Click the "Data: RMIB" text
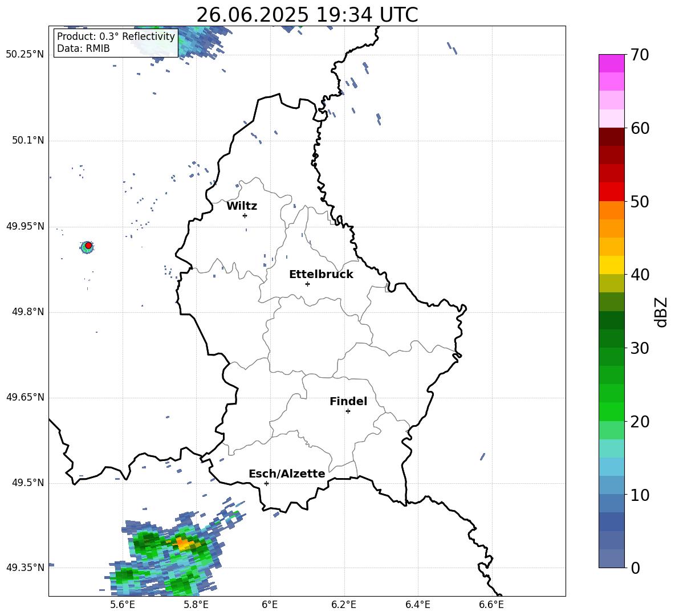Screen dimensions: 675x616 tap(83, 48)
